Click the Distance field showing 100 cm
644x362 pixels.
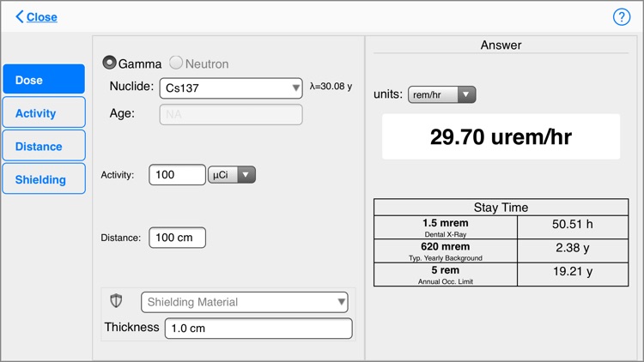coord(177,238)
